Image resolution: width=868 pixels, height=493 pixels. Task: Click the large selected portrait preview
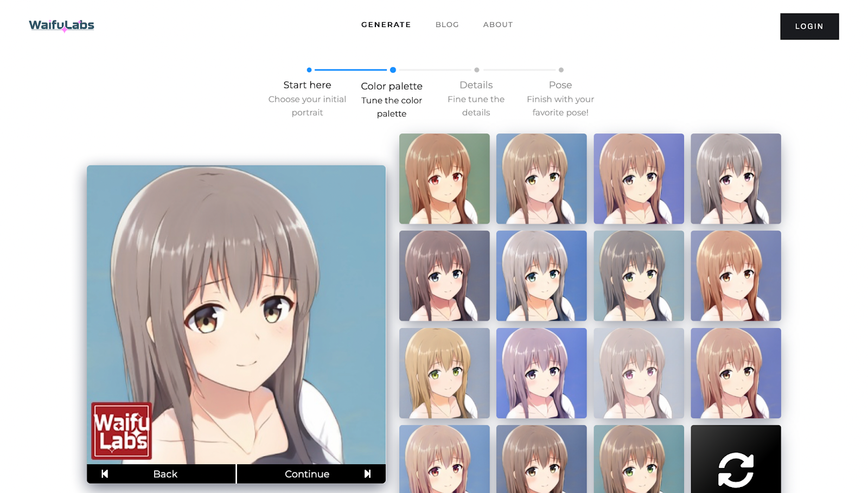click(x=236, y=315)
